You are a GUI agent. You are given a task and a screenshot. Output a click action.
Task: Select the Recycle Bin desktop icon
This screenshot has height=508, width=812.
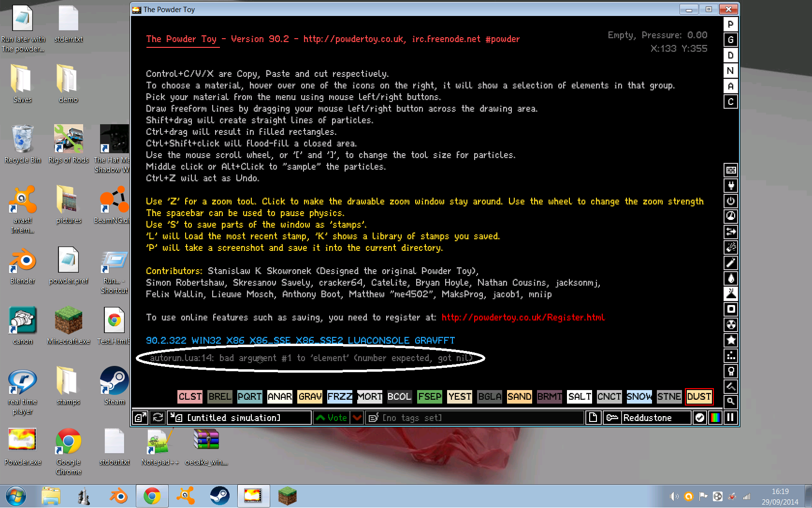pos(23,144)
